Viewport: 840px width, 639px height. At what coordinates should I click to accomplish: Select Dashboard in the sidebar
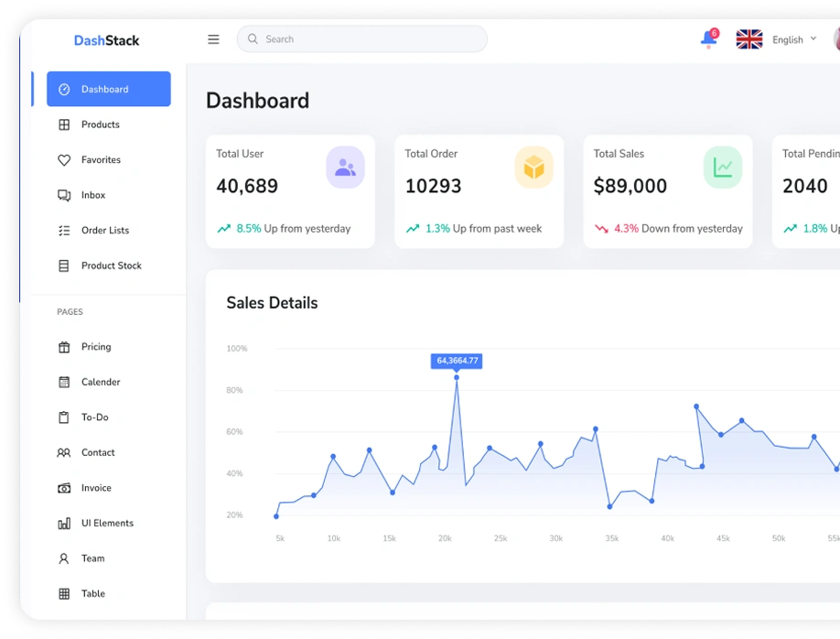(x=109, y=89)
